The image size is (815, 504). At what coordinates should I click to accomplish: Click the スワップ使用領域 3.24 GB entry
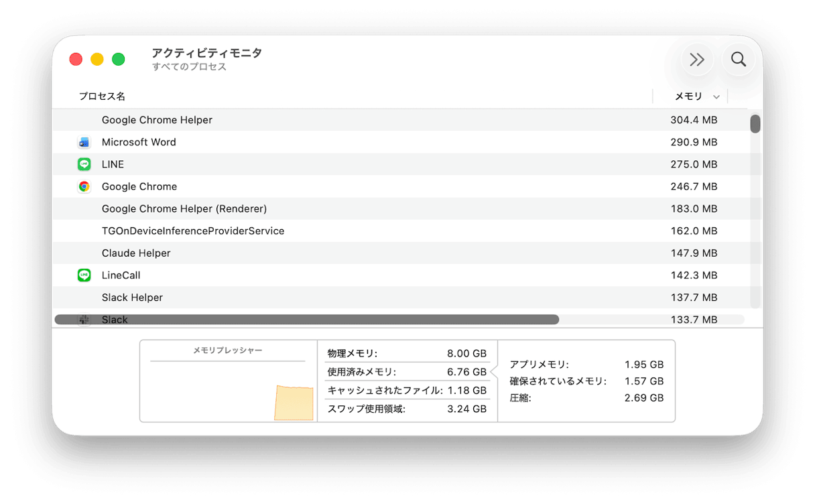[x=407, y=409]
